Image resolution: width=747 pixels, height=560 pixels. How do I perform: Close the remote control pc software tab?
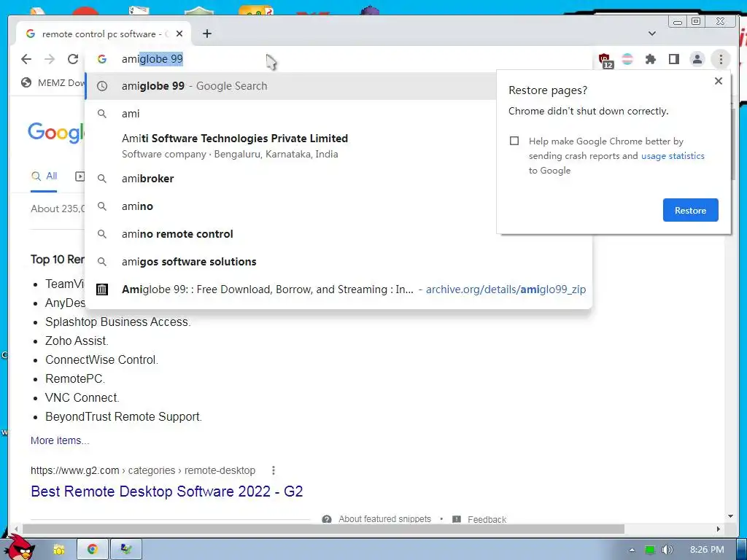point(179,34)
